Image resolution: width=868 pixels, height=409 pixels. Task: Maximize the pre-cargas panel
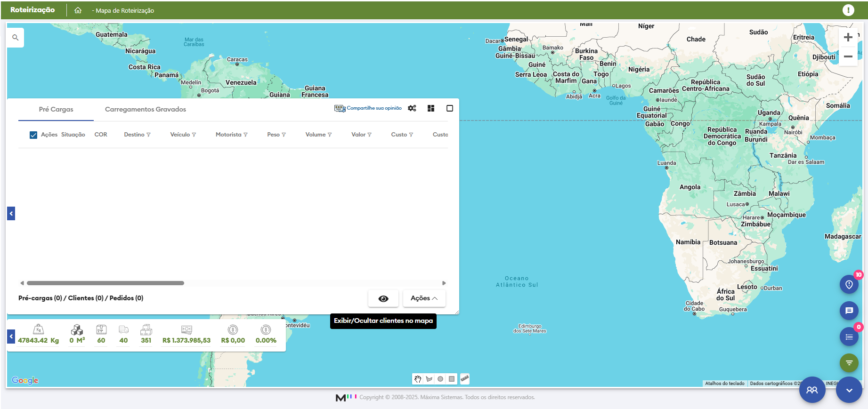click(450, 108)
